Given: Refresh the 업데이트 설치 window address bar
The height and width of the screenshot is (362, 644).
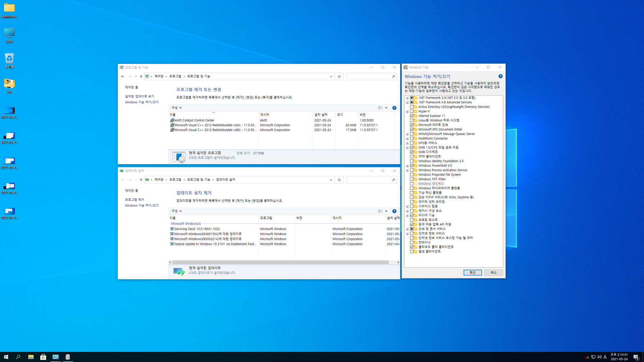Looking at the screenshot, I should [339, 180].
